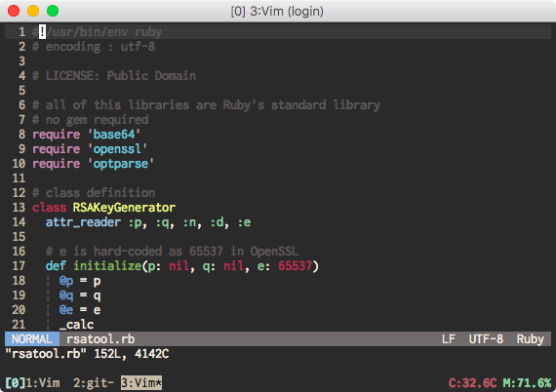Select the active 3:Vim* tmux window
Image resolution: width=556 pixels, height=392 pixels.
pos(141,383)
